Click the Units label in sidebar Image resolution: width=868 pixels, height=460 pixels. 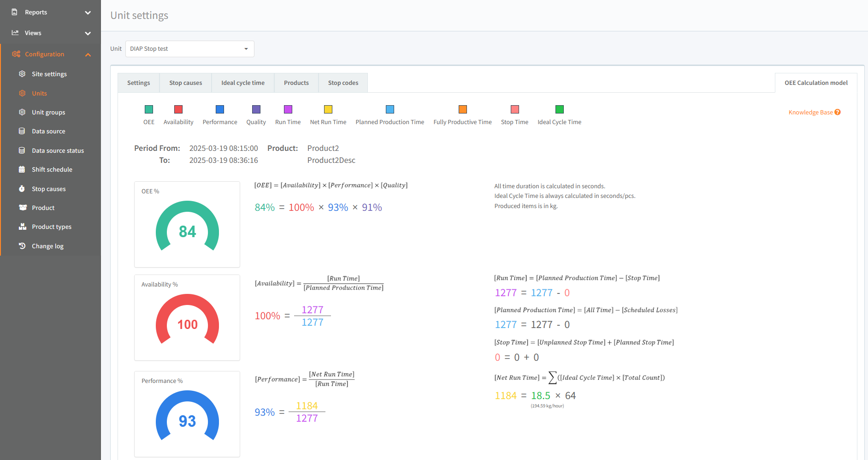[40, 93]
